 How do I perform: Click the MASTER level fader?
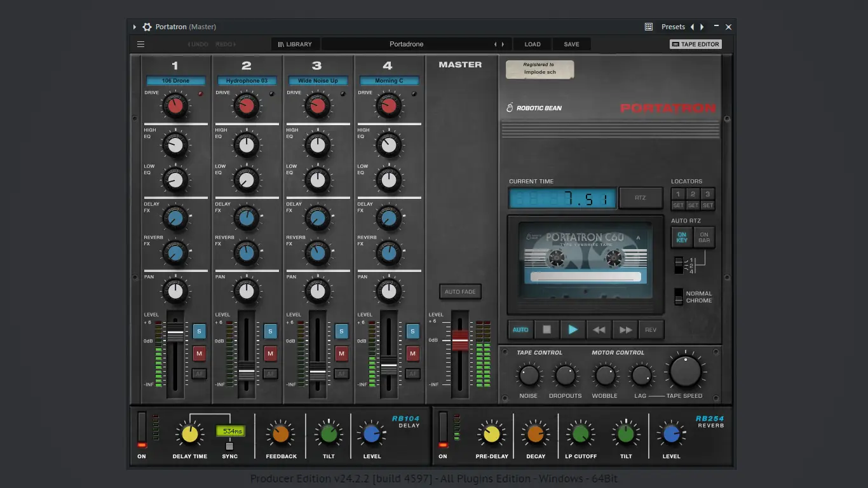pos(460,341)
